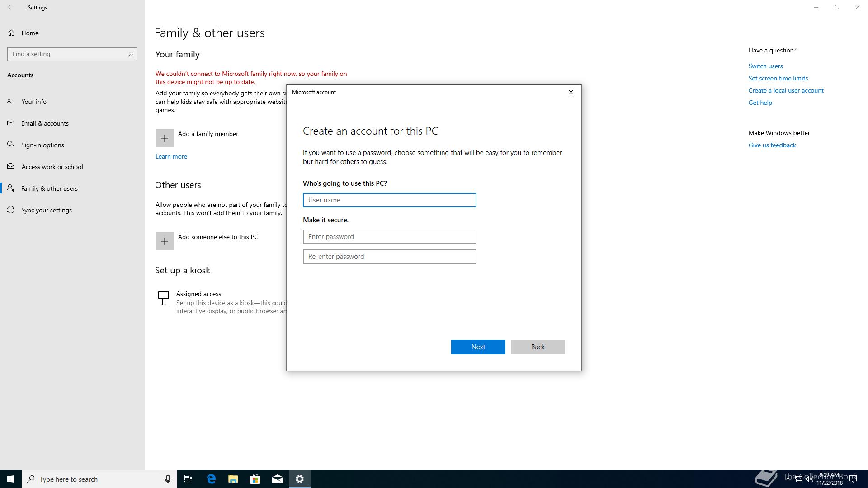Screen dimensions: 868x488
Task: Launch Microsoft Edge from taskbar
Action: 211,479
